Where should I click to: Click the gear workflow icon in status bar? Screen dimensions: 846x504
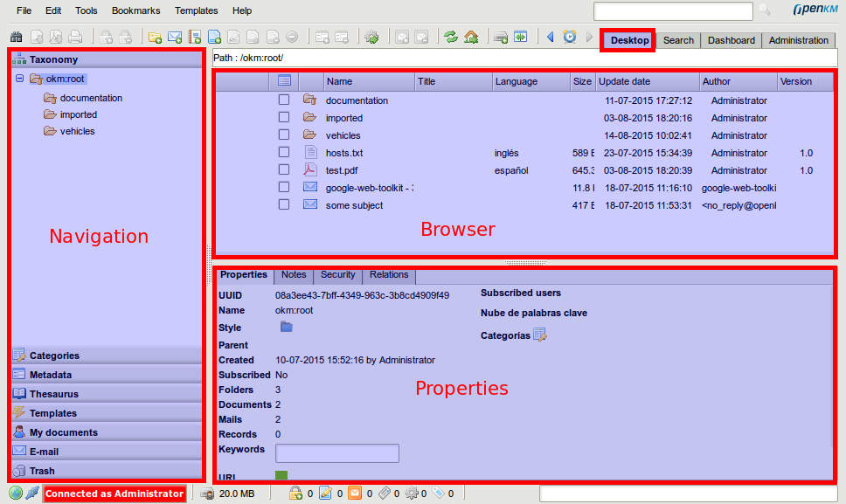click(412, 493)
